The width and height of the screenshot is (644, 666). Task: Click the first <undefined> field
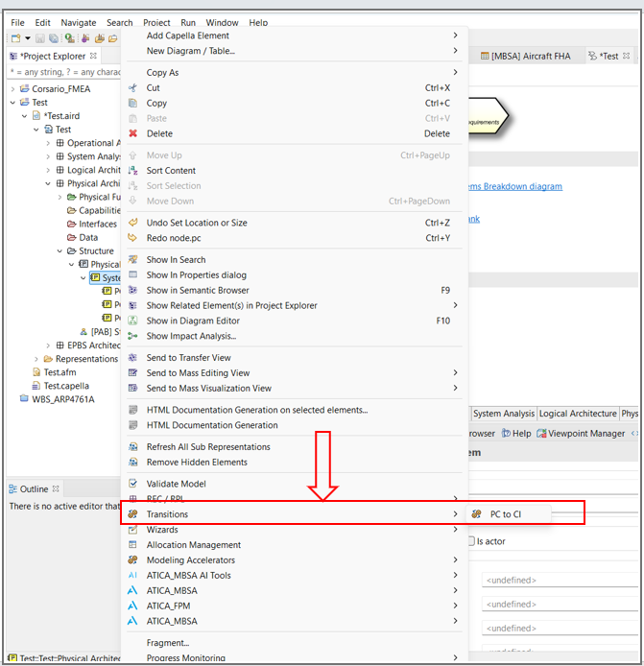(560, 581)
